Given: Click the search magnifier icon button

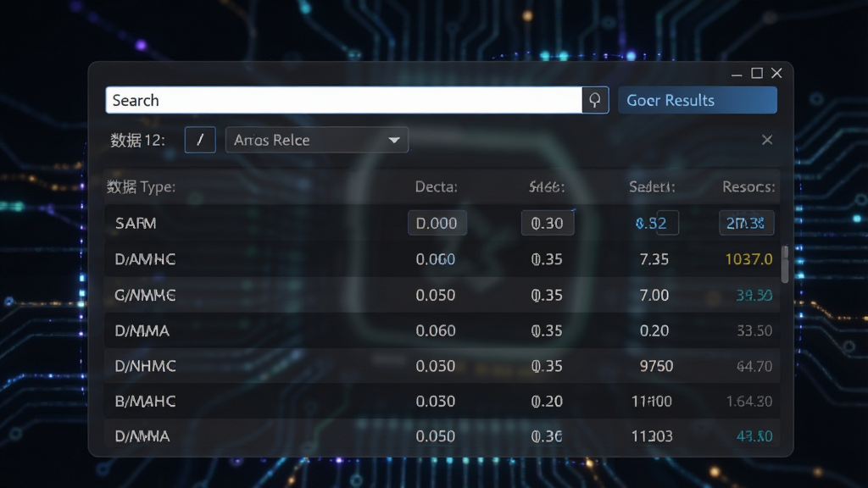Looking at the screenshot, I should [595, 100].
